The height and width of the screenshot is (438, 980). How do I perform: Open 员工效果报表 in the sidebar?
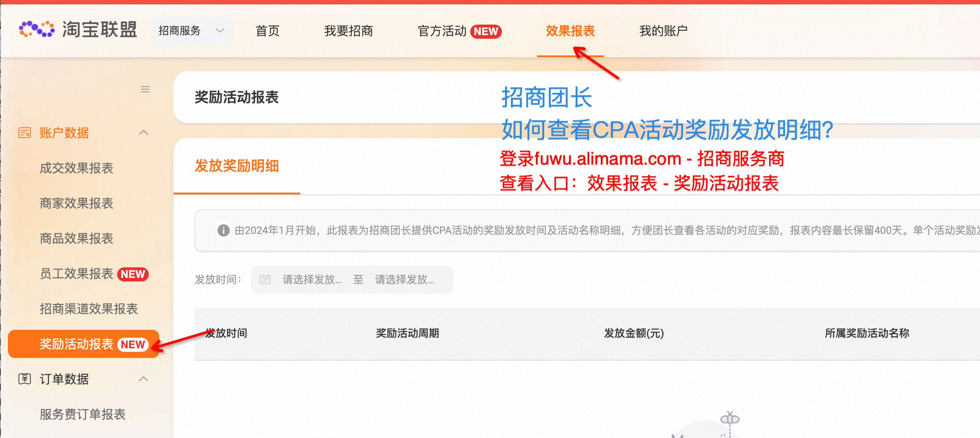click(x=77, y=274)
